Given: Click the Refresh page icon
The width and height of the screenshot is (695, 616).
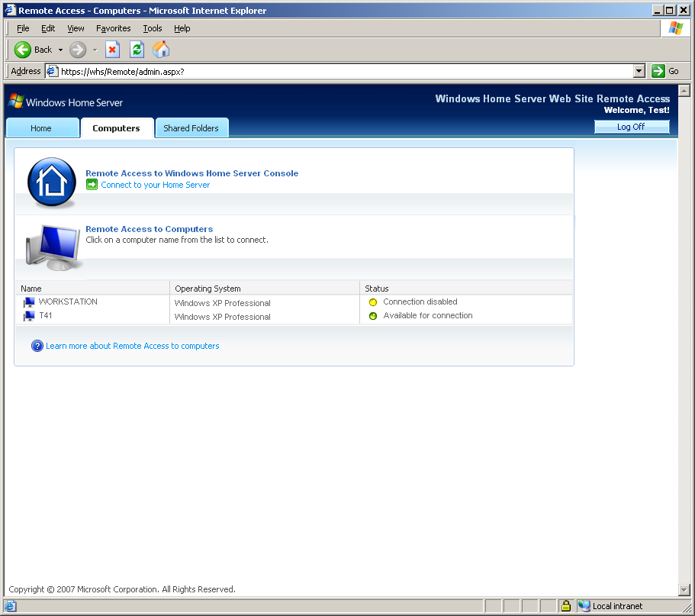Looking at the screenshot, I should (137, 50).
